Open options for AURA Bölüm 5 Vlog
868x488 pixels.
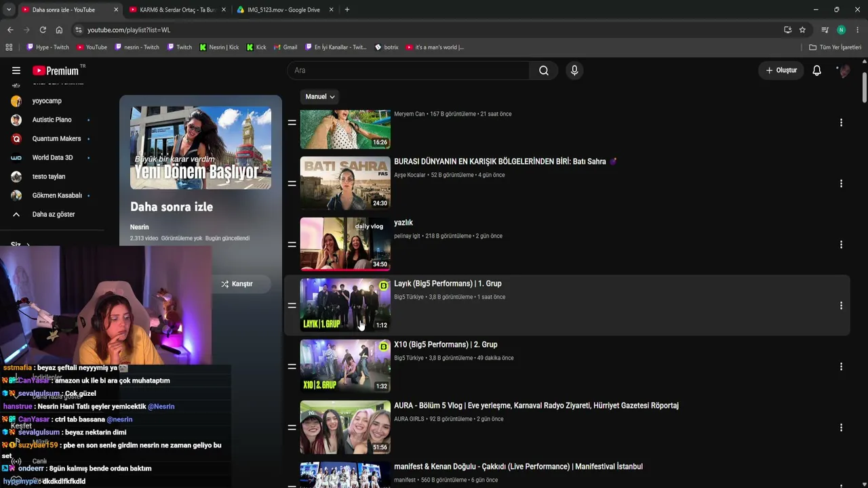click(x=841, y=428)
